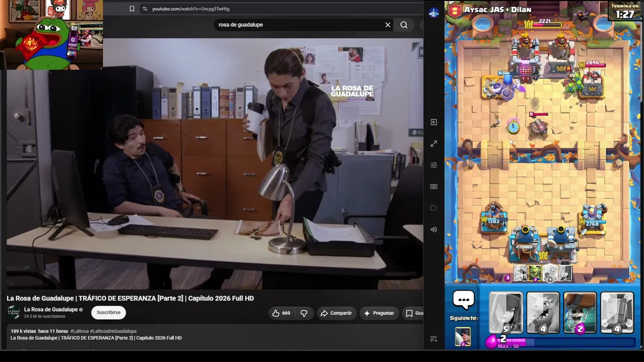The image size is (644, 362).
Task: Click the tag-shaped icon in emulator sidebar
Action: [434, 208]
